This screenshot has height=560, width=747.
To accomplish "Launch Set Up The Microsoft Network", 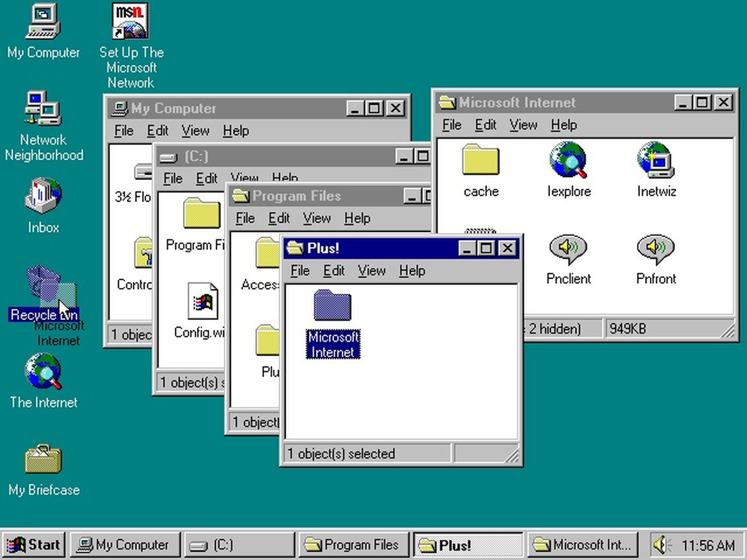I will pos(130,21).
